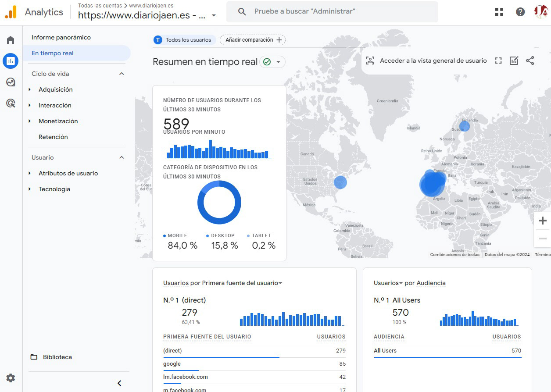The width and height of the screenshot is (551, 392).
Task: Open the customize report icon
Action: [x=514, y=61]
